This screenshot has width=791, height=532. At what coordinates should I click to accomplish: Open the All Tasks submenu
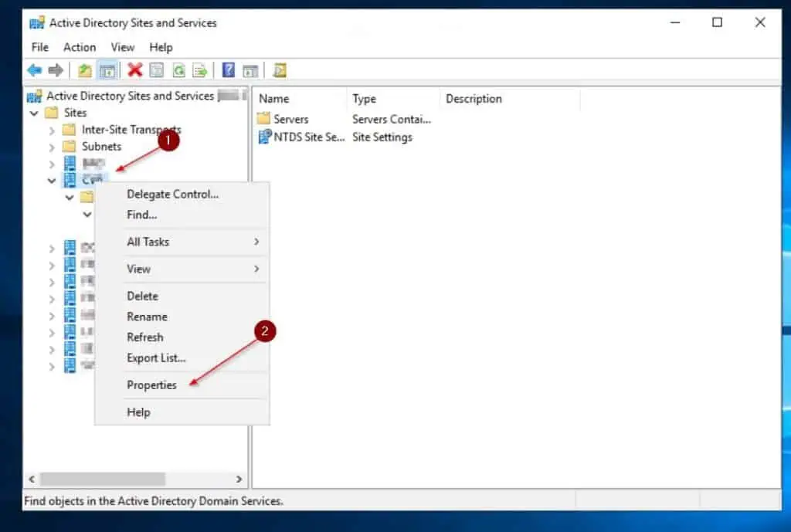182,242
